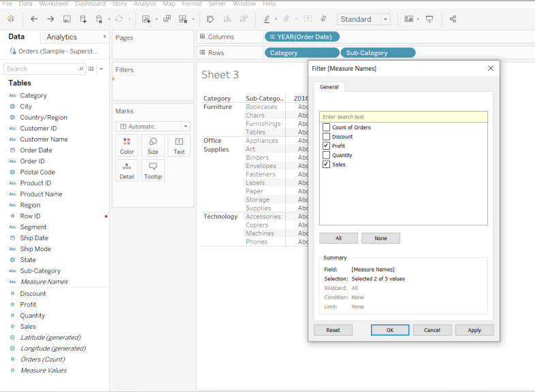
Task: Open the Automatic mark type dropdown
Action: [152, 126]
